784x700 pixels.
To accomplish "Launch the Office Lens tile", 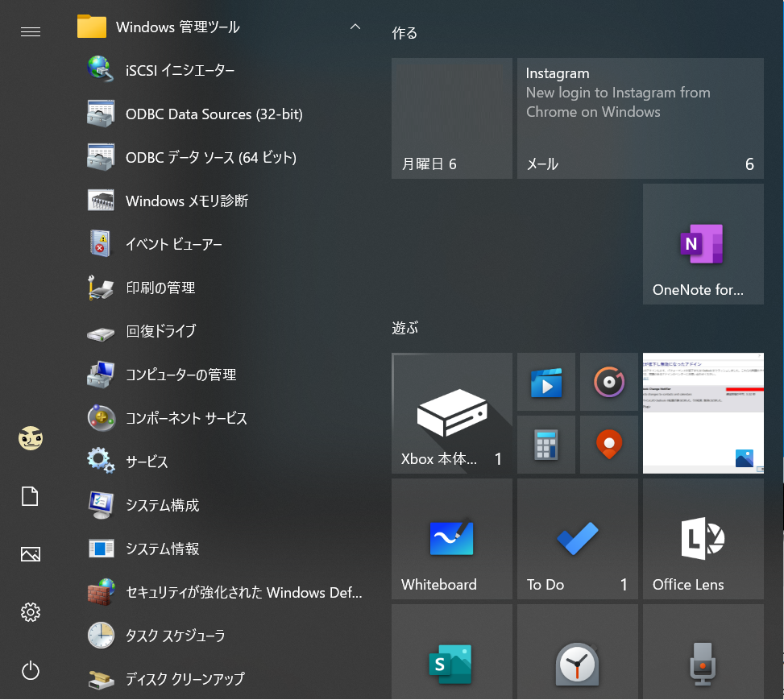I will (x=703, y=539).
